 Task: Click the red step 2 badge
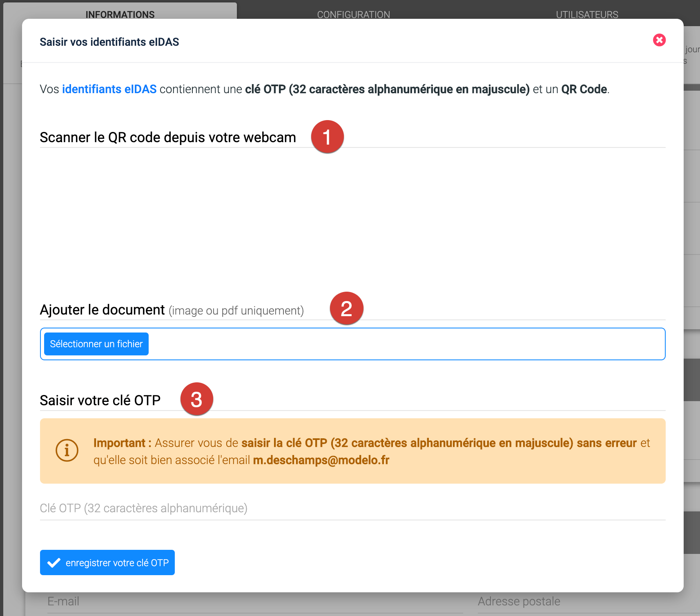point(346,308)
